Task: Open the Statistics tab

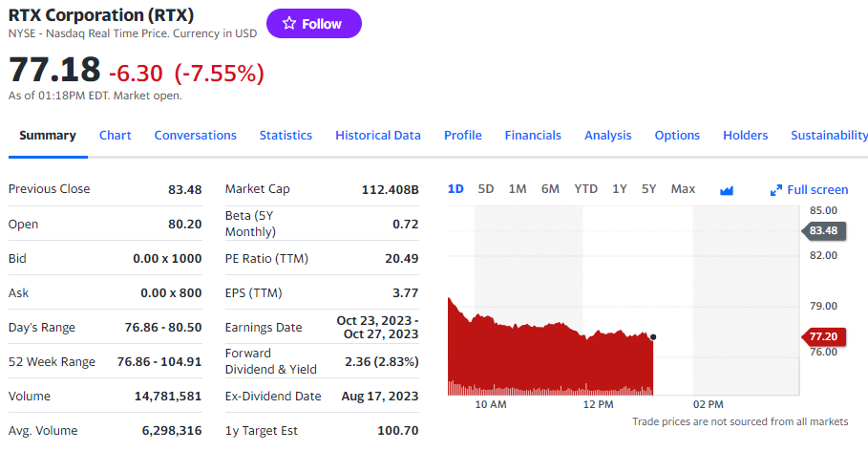Action: 286,135
